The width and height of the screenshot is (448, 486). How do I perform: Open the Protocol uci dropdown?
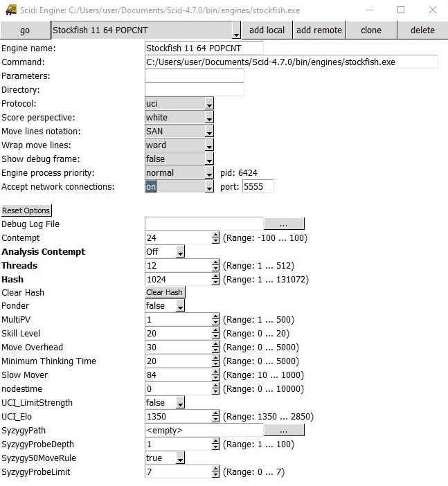(x=179, y=104)
